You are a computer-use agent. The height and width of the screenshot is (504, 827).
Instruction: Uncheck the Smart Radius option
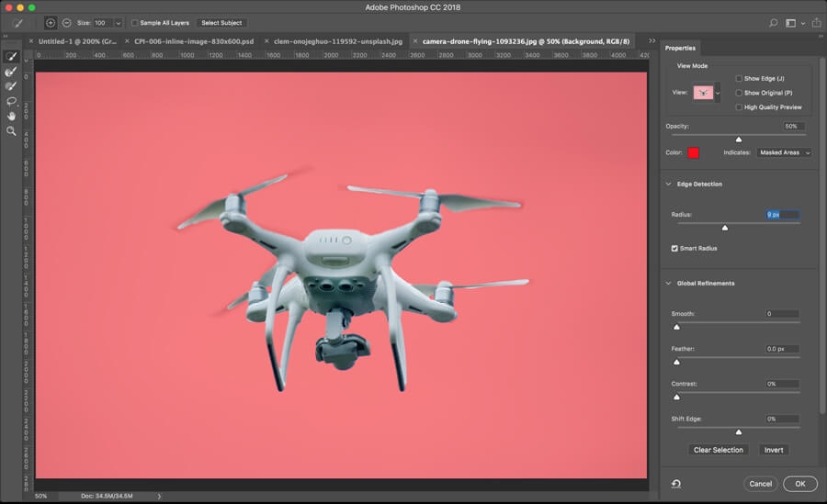coord(674,248)
